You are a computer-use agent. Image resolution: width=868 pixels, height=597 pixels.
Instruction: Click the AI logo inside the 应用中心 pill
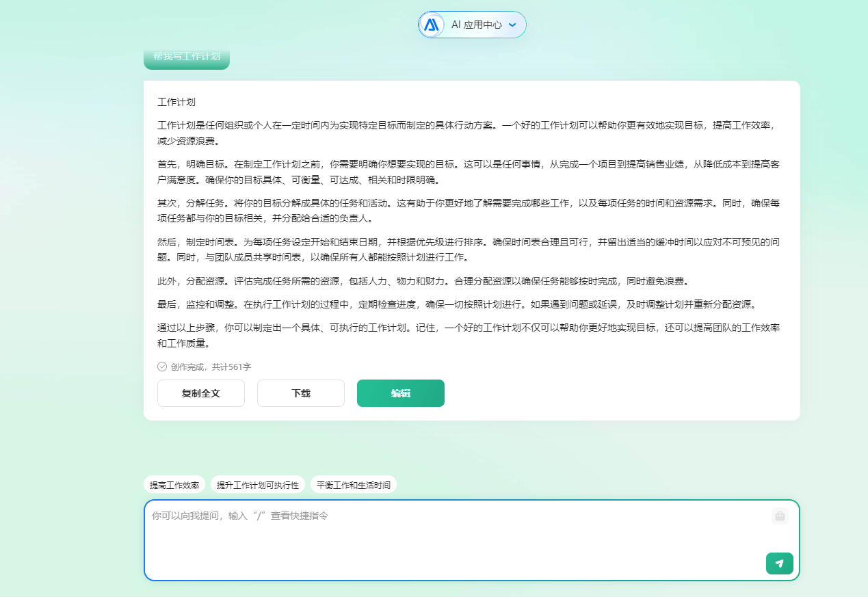[432, 24]
